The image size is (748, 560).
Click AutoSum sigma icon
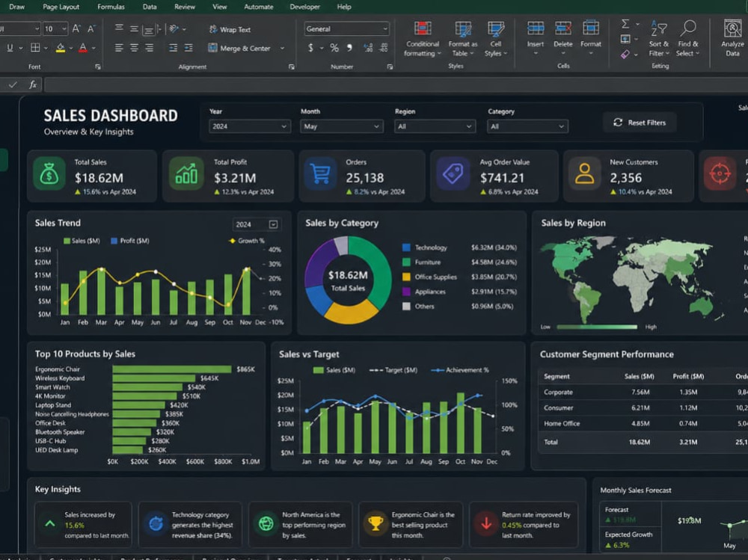[625, 24]
